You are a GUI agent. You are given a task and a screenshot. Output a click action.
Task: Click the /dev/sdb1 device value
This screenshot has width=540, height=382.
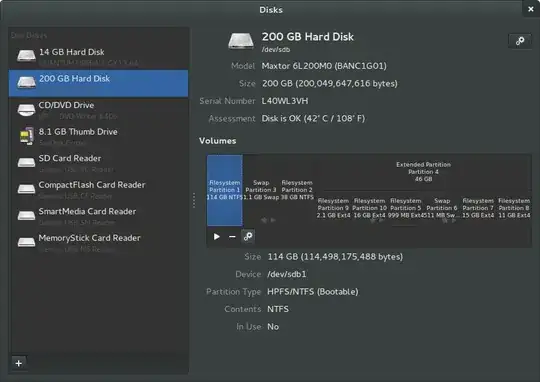pos(287,274)
